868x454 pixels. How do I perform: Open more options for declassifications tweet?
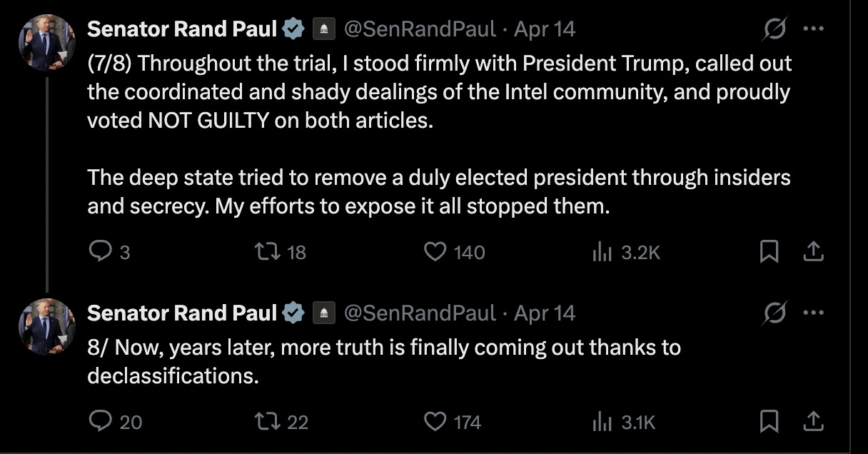pyautogui.click(x=814, y=313)
